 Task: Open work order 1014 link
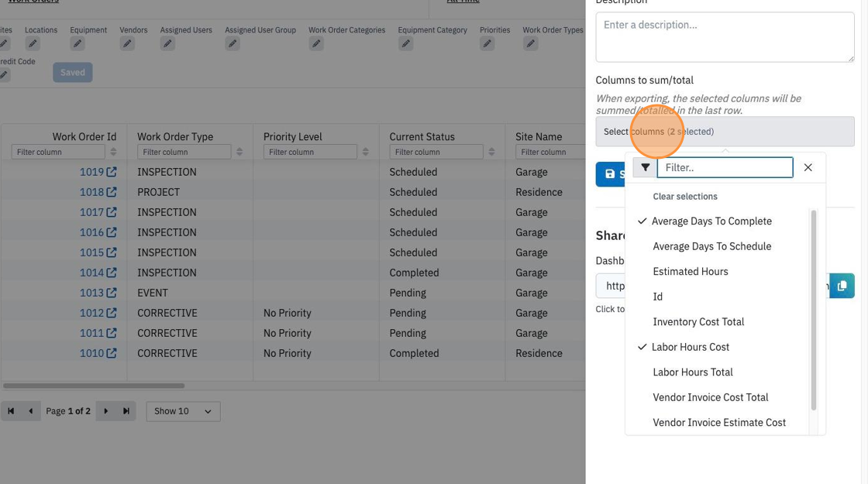pos(92,273)
